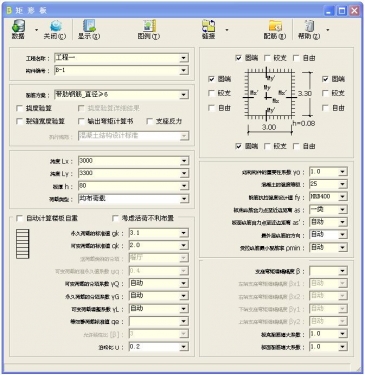Enable the 挠度验算 checkbox

click(x=20, y=108)
